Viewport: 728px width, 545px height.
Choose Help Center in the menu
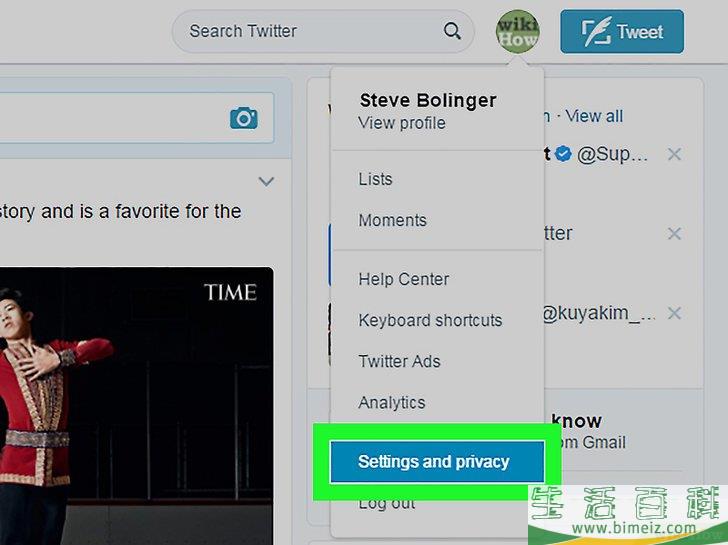pyautogui.click(x=403, y=279)
